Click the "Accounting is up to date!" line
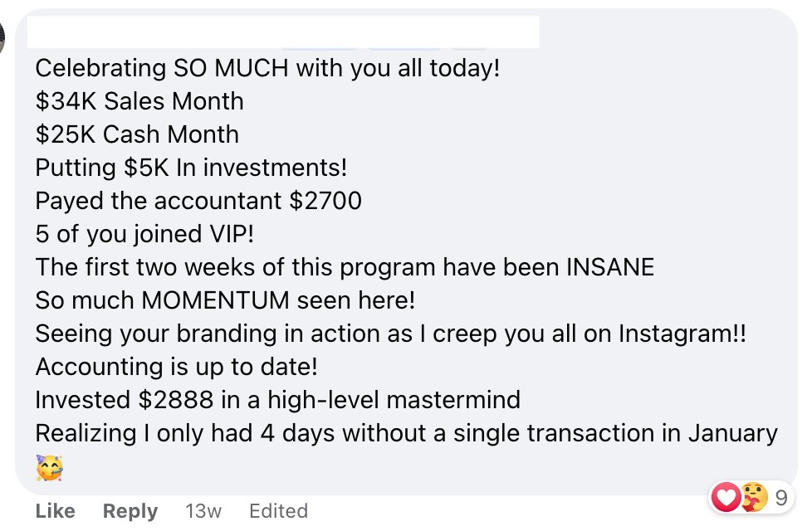Screen dimensions: 812x531 pos(177,367)
